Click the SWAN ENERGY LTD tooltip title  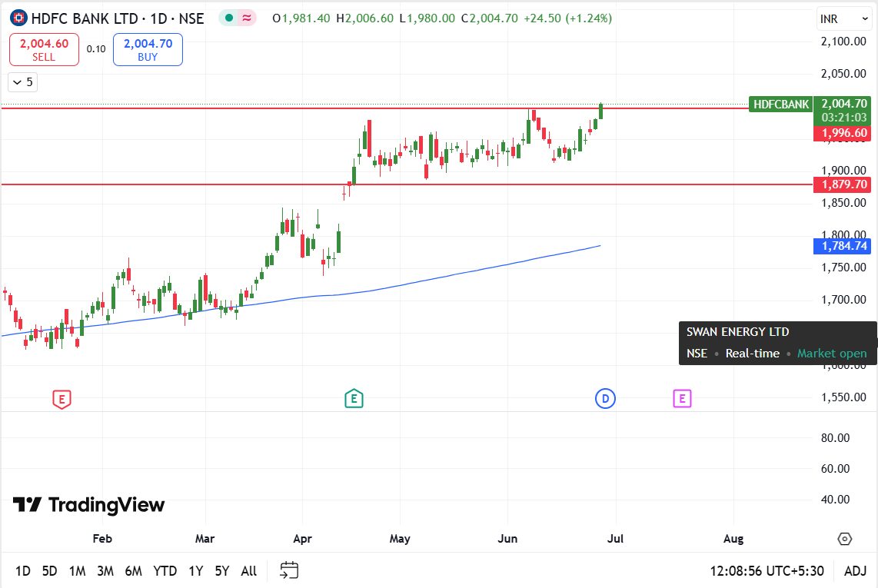pos(737,332)
